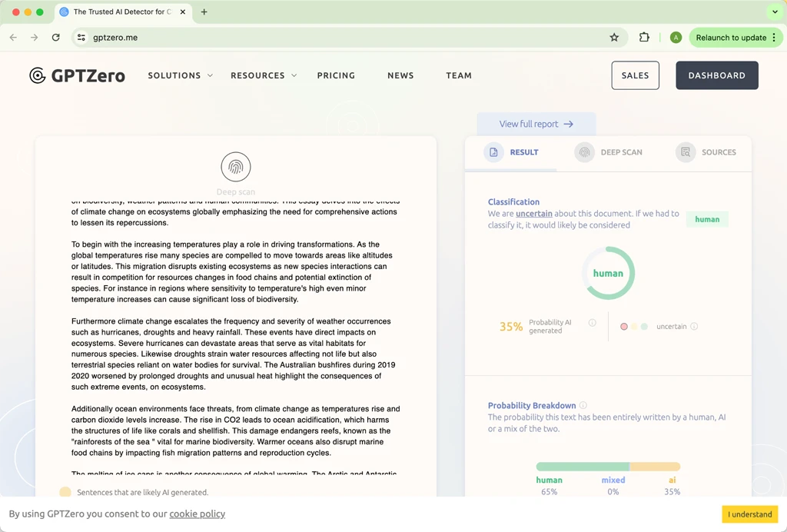Open a new browser tab

coord(204,12)
